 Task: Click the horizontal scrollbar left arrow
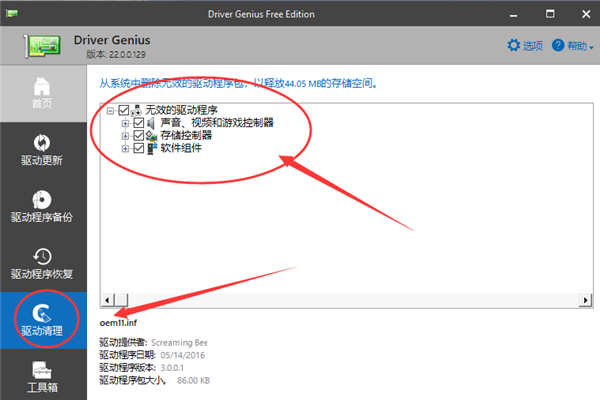(x=108, y=300)
